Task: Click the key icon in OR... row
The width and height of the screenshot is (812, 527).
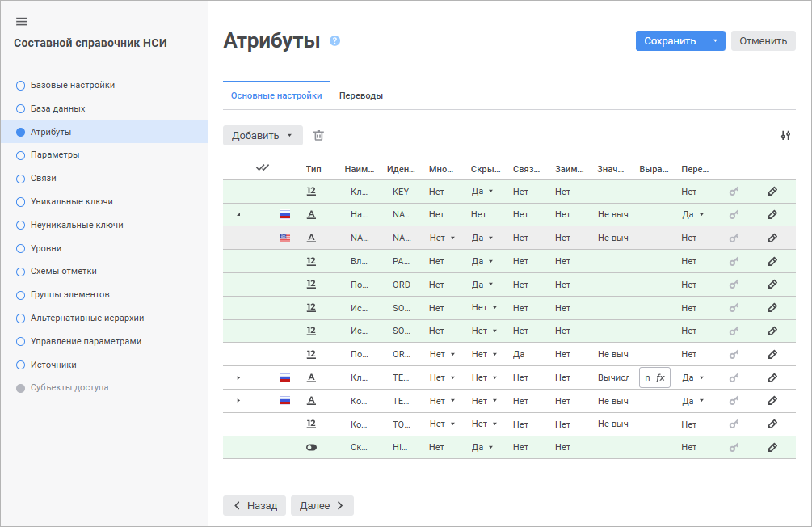Action: point(734,355)
